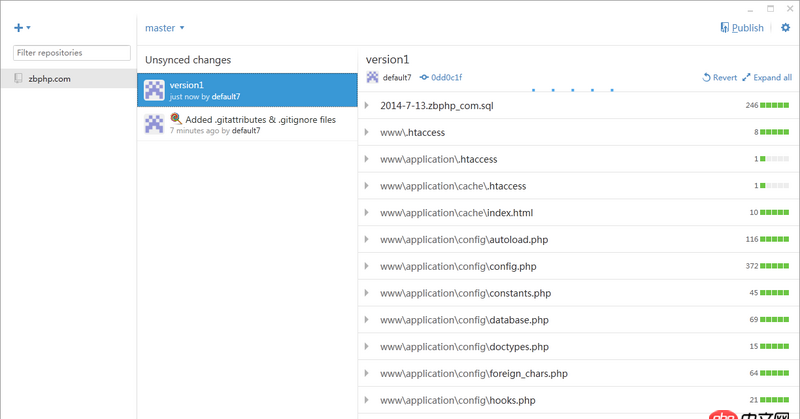Click the Publish repository button
Screen dimensions: 800x419
[742, 28]
